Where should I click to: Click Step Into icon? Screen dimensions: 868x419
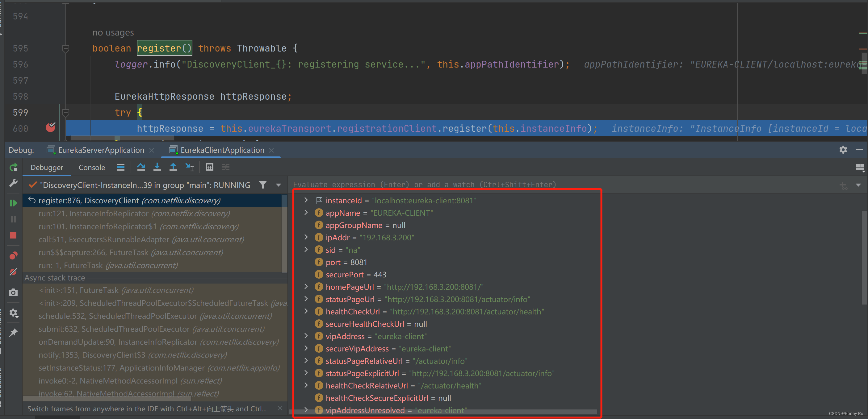[157, 167]
